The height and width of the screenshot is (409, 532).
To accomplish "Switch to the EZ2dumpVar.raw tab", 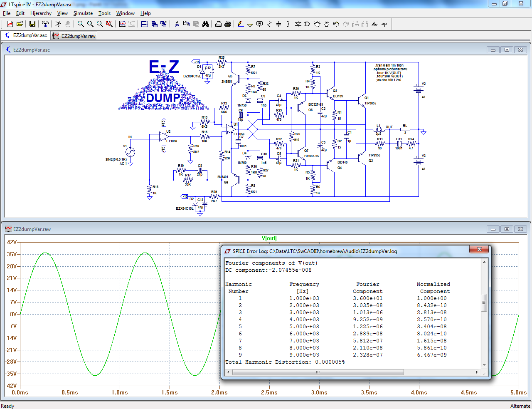I will (x=74, y=36).
